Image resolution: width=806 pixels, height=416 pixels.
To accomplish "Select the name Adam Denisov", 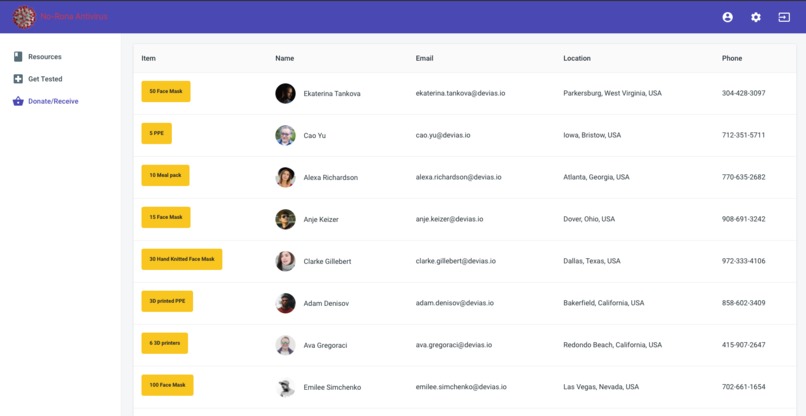I will pyautogui.click(x=326, y=303).
